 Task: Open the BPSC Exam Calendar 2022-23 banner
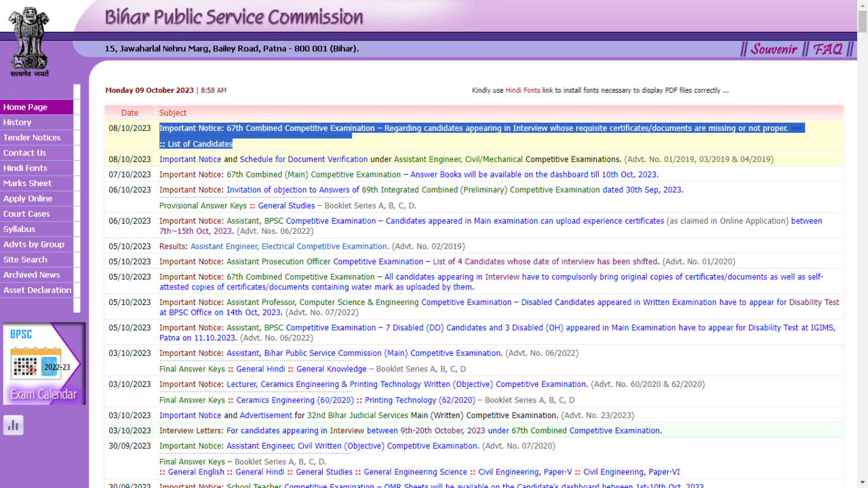tap(45, 363)
